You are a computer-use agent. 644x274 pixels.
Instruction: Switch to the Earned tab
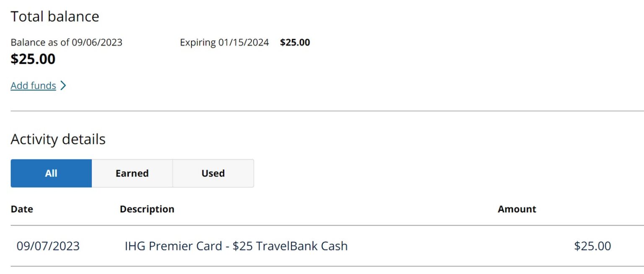[132, 173]
